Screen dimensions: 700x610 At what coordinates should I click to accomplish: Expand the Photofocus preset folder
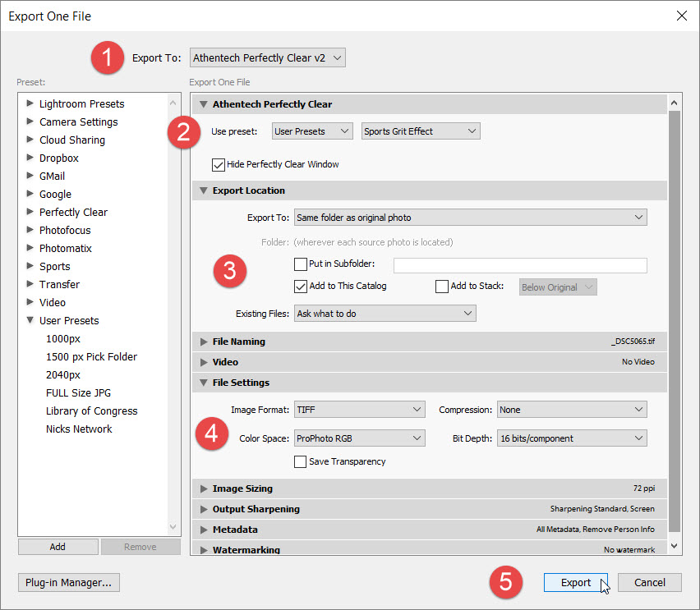[30, 230]
